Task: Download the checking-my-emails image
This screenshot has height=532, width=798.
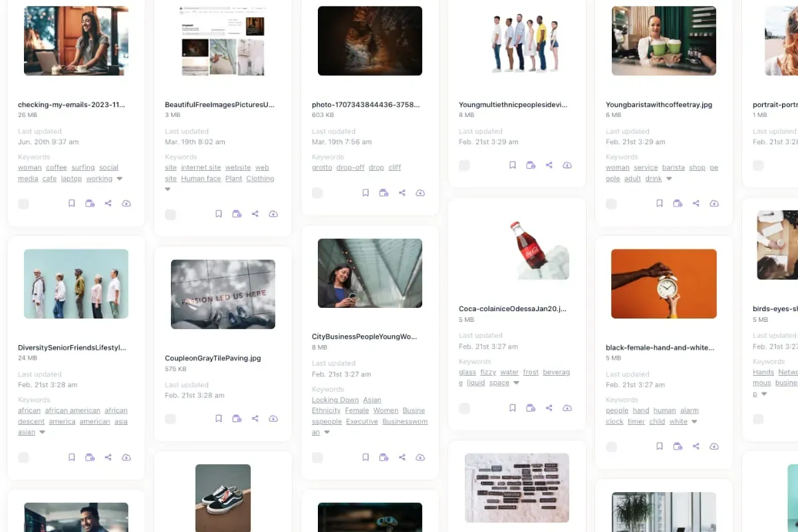Action: click(x=126, y=203)
